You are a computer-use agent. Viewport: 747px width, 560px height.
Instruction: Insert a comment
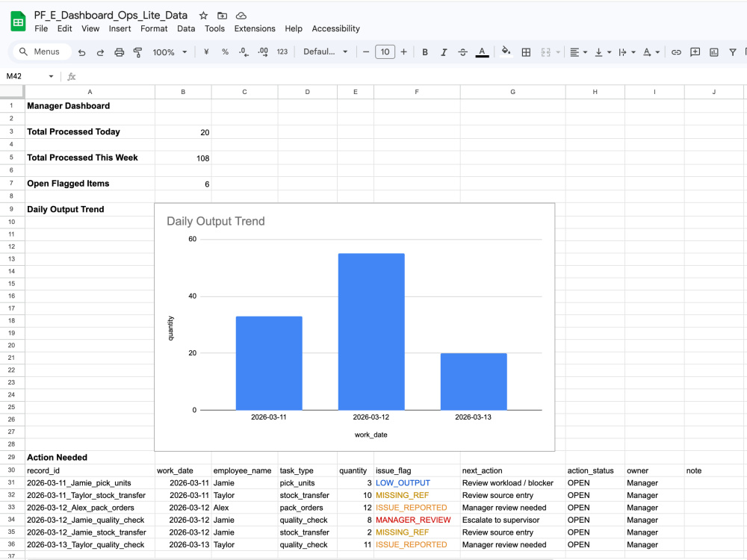pyautogui.click(x=695, y=52)
